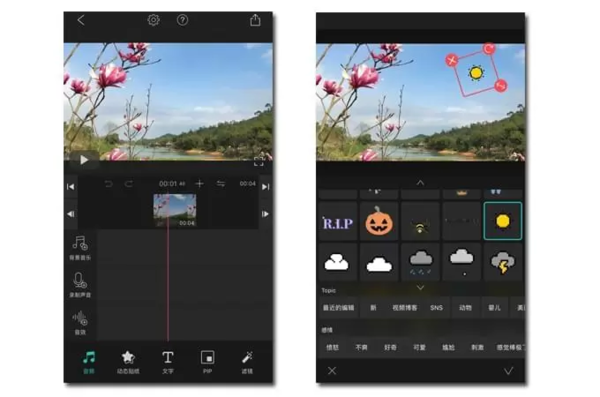Choose the second white cloud sticker
The height and width of the screenshot is (397, 600).
(x=379, y=262)
